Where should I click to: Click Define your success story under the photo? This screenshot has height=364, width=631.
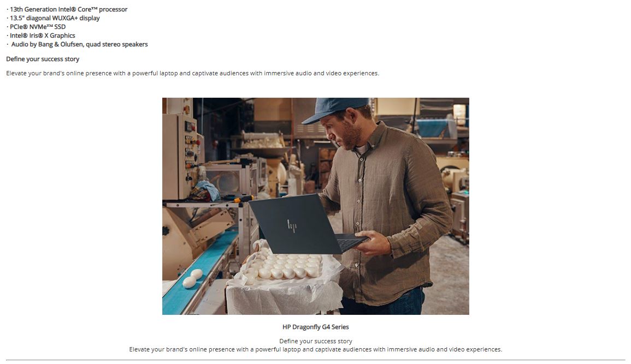[x=316, y=341]
